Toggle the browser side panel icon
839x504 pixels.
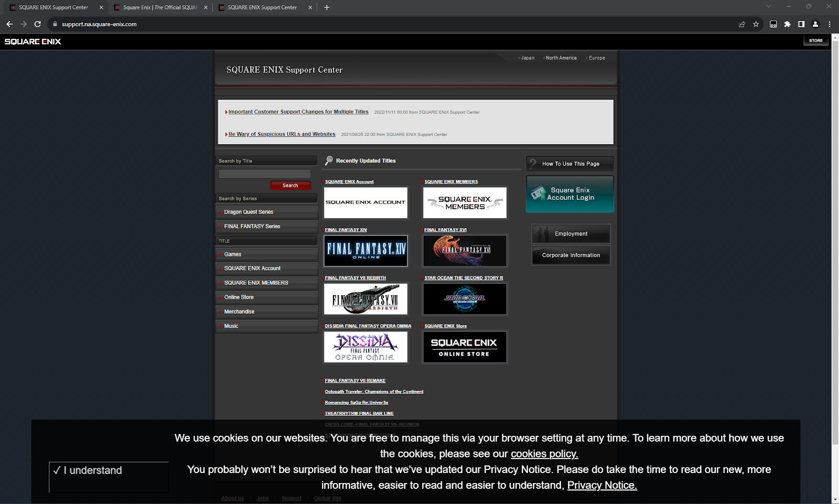[x=801, y=24]
